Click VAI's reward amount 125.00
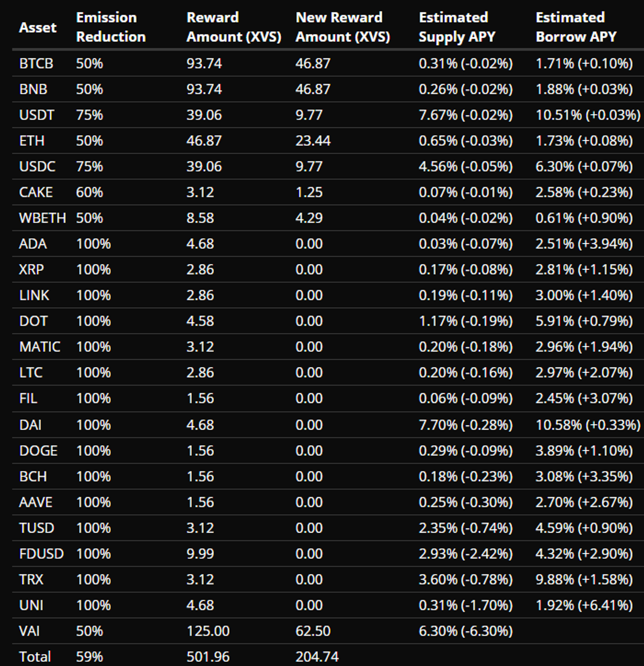This screenshot has height=666, width=644. tap(208, 631)
